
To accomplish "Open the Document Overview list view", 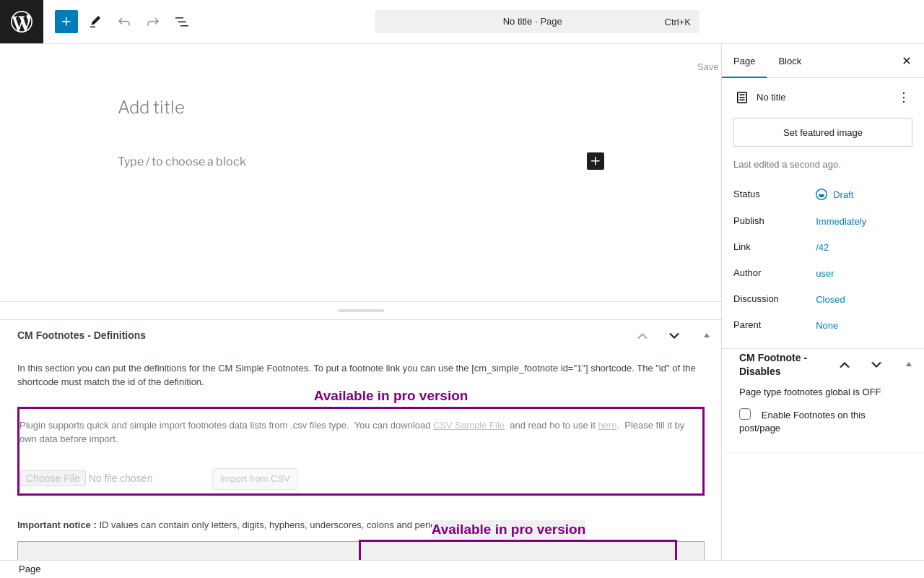I will click(x=182, y=22).
